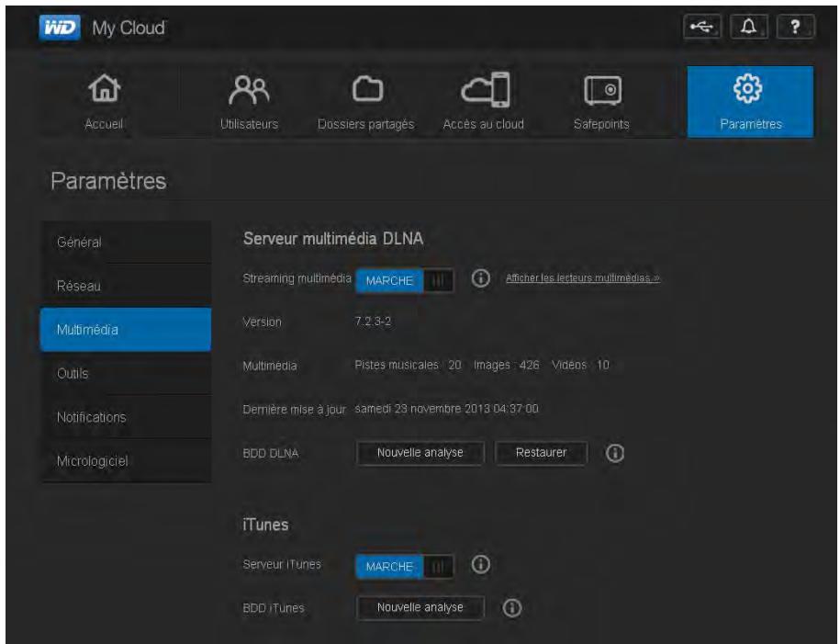Click the Vidéos 10 count
The image size is (840, 644).
point(580,365)
